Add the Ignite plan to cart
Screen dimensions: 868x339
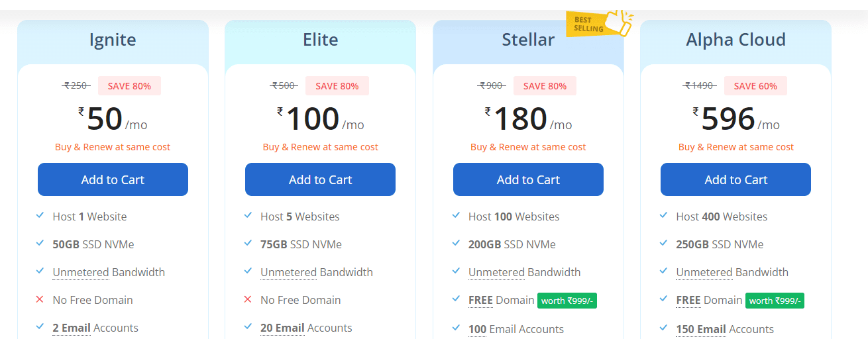click(x=113, y=179)
